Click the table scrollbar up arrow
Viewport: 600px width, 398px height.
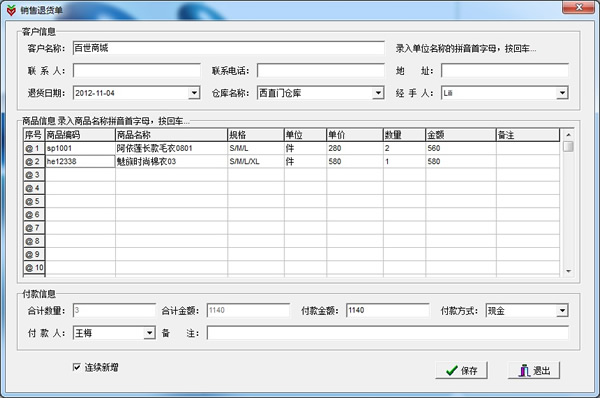pos(569,135)
